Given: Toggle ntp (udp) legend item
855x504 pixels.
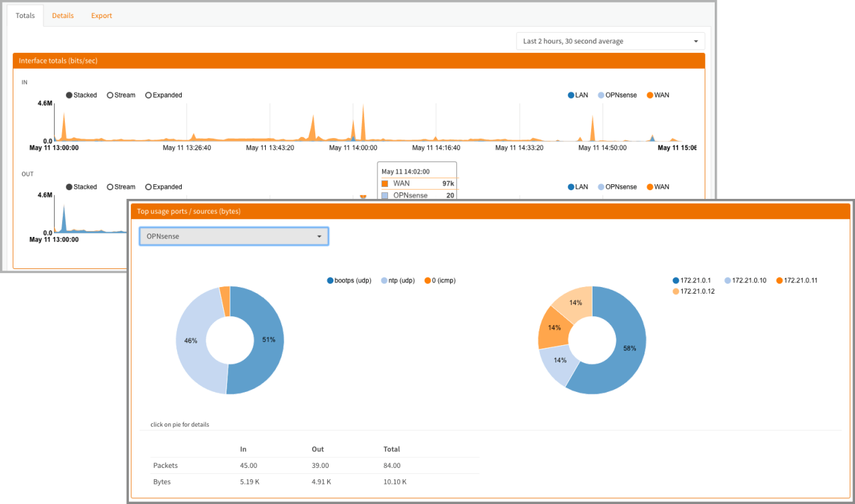Looking at the screenshot, I should click(x=398, y=281).
